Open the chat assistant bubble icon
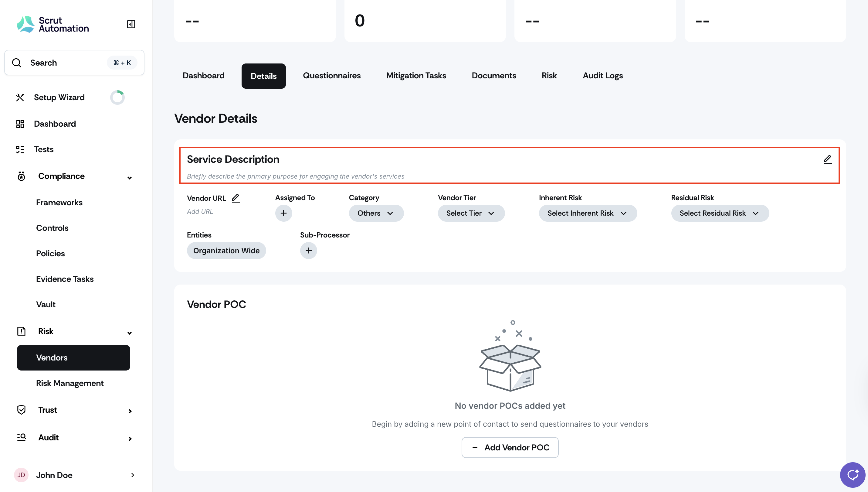Viewport: 868px width, 492px height. (x=853, y=475)
